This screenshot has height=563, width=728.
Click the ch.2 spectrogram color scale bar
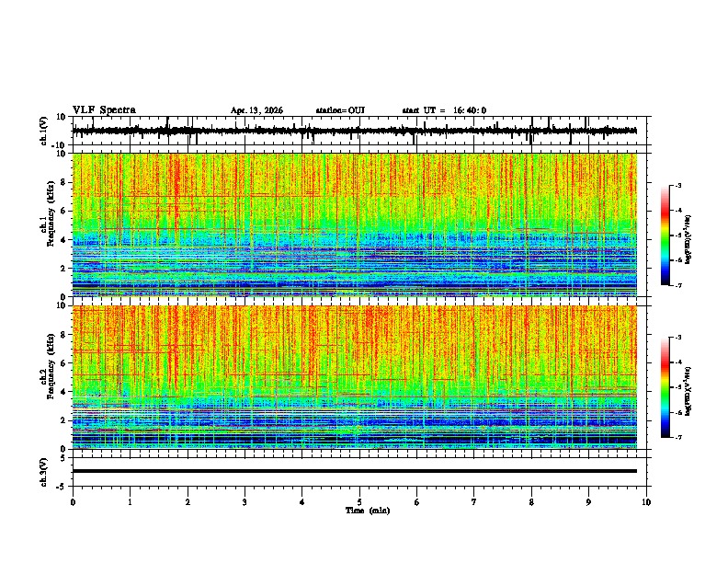pyautogui.click(x=665, y=387)
